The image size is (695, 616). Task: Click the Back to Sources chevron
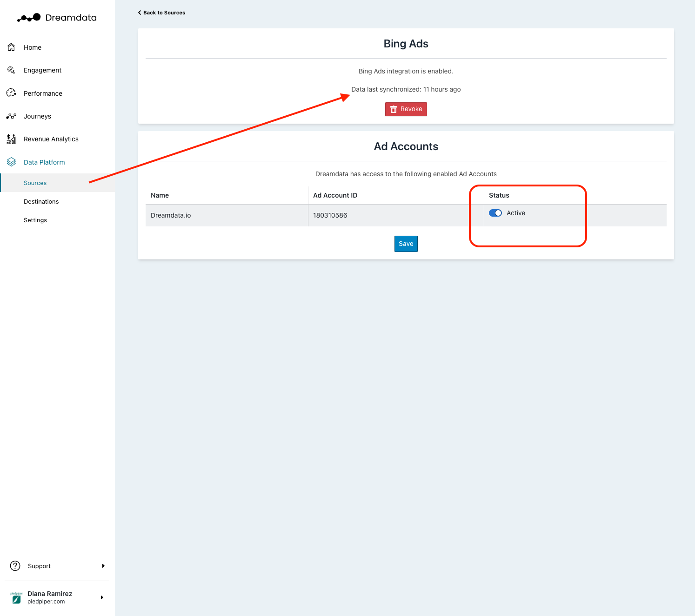(x=140, y=13)
